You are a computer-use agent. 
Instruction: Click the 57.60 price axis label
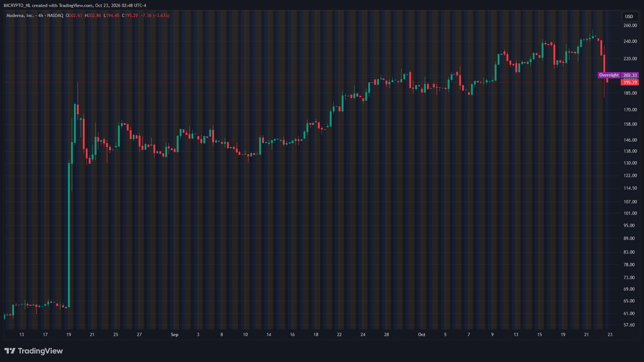[629, 325]
